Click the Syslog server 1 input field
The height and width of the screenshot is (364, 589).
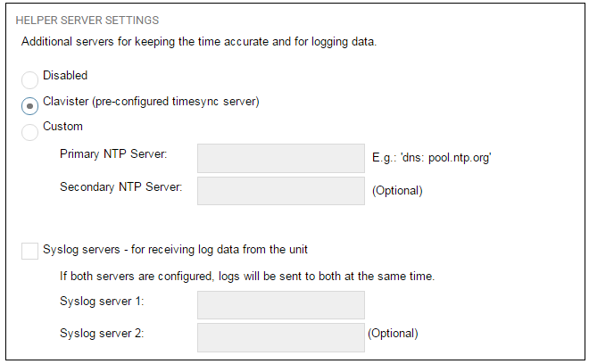coord(280,304)
